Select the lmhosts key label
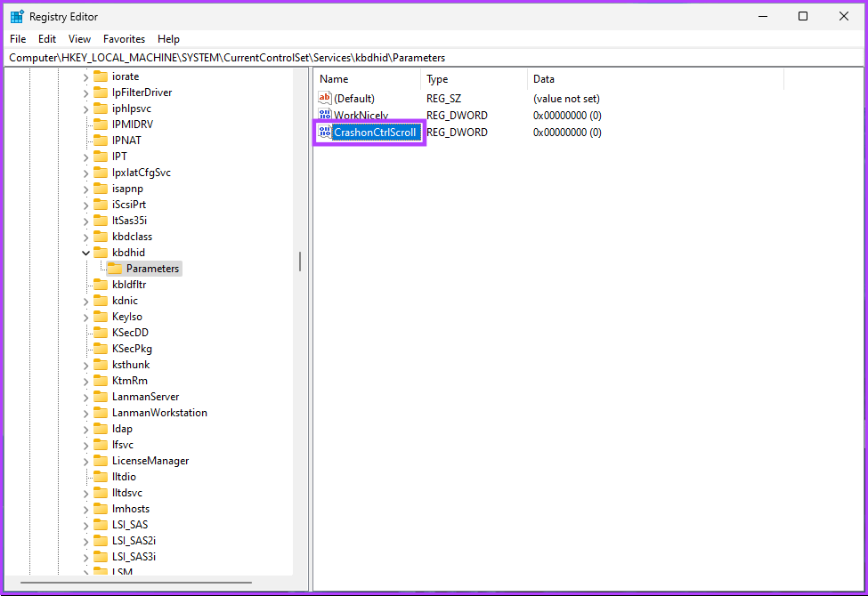 pos(131,509)
